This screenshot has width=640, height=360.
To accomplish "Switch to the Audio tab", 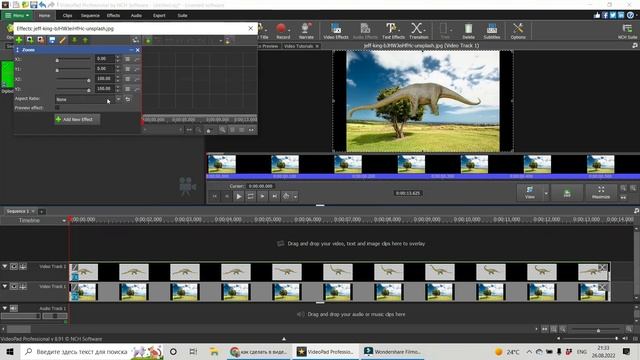I will pyautogui.click(x=136, y=16).
